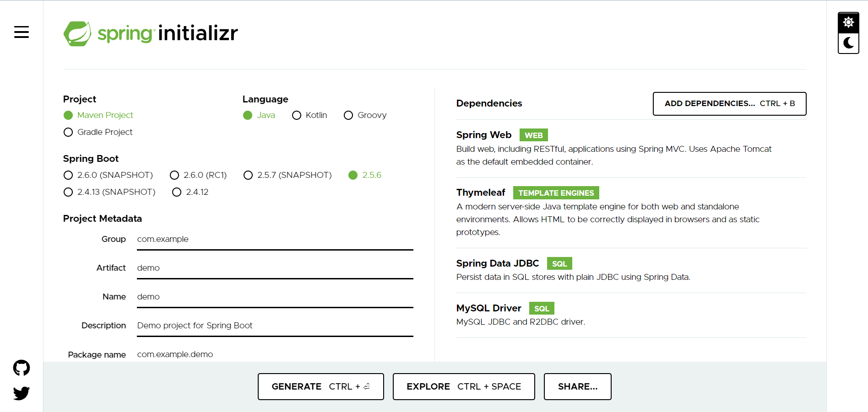Click the Thymeleaf dependency title
Image resolution: width=868 pixels, height=412 pixels.
(x=481, y=193)
